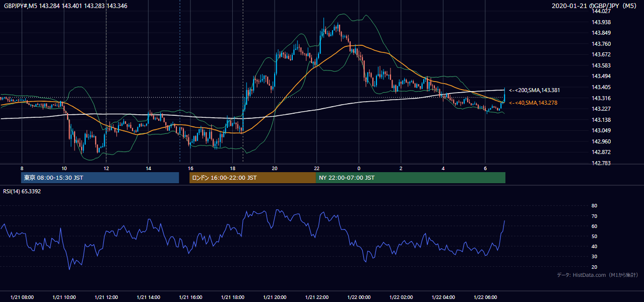
Task: Click price axis label 143.849
Action: click(602, 33)
